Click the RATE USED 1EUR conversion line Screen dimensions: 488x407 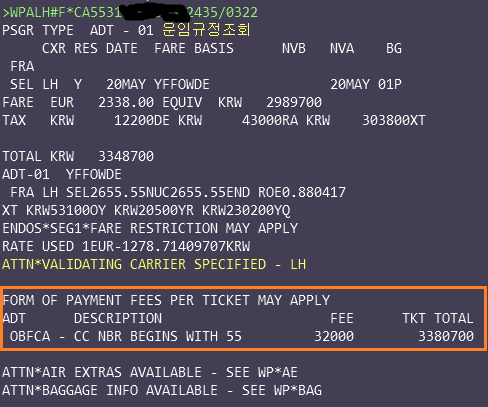point(126,246)
